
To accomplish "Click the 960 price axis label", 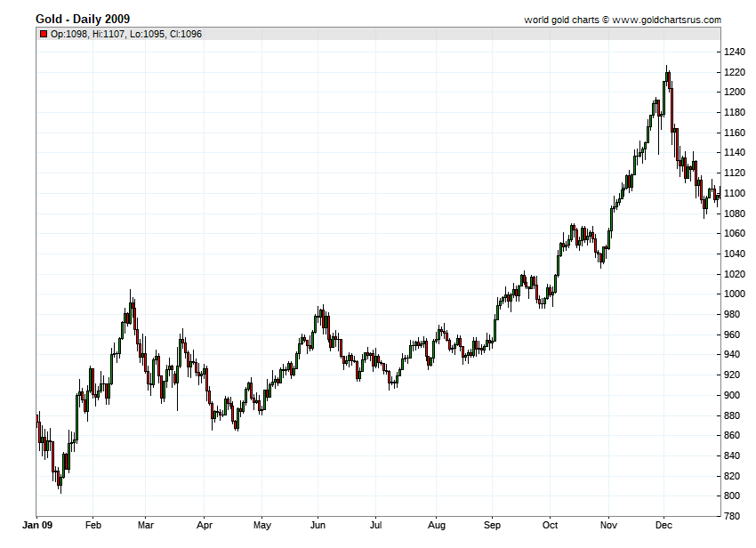I will pyautogui.click(x=732, y=334).
